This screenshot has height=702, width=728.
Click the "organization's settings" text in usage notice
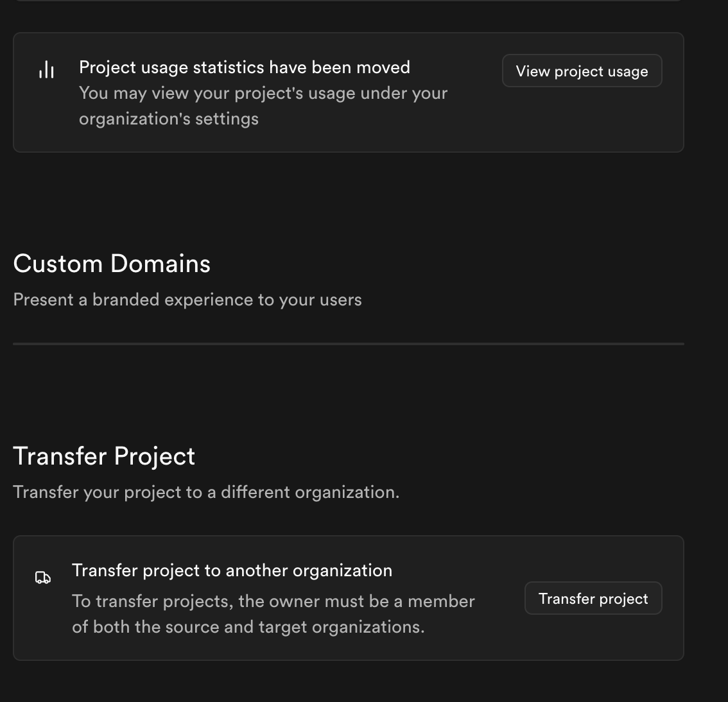(169, 119)
